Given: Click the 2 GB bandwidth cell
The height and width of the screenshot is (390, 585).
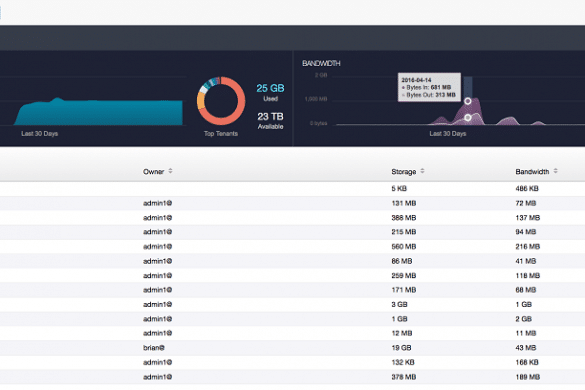Looking at the screenshot, I should (x=523, y=319).
